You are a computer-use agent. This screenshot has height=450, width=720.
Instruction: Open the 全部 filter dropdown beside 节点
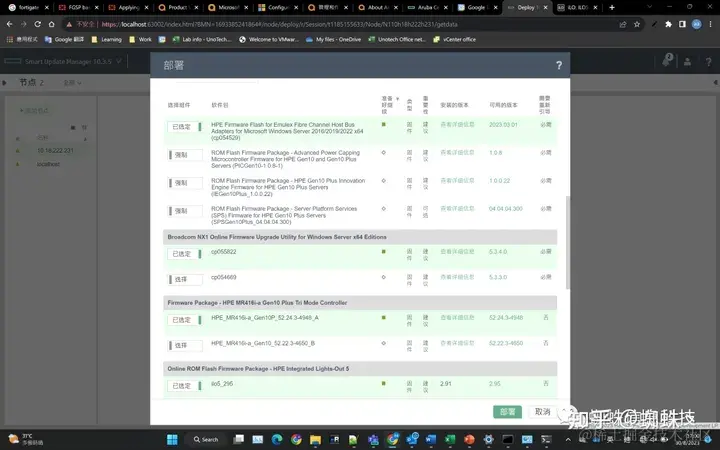[x=72, y=83]
